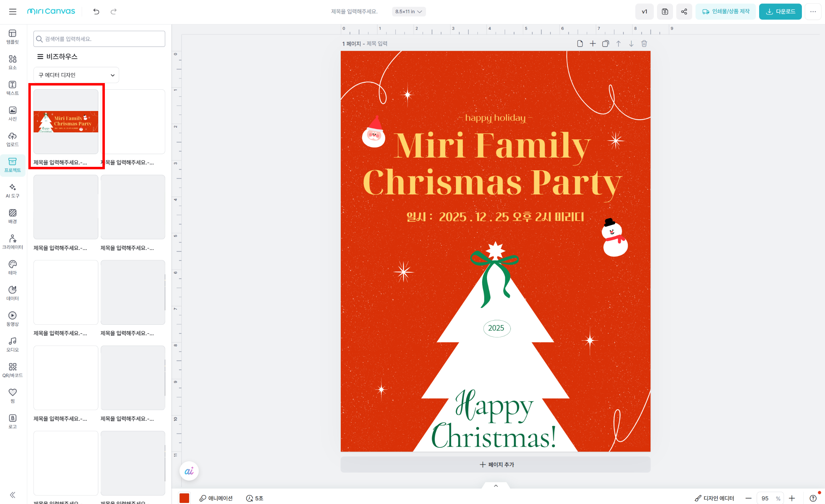Click the 페이지 추가 button
Image resolution: width=825 pixels, height=504 pixels.
(x=496, y=465)
